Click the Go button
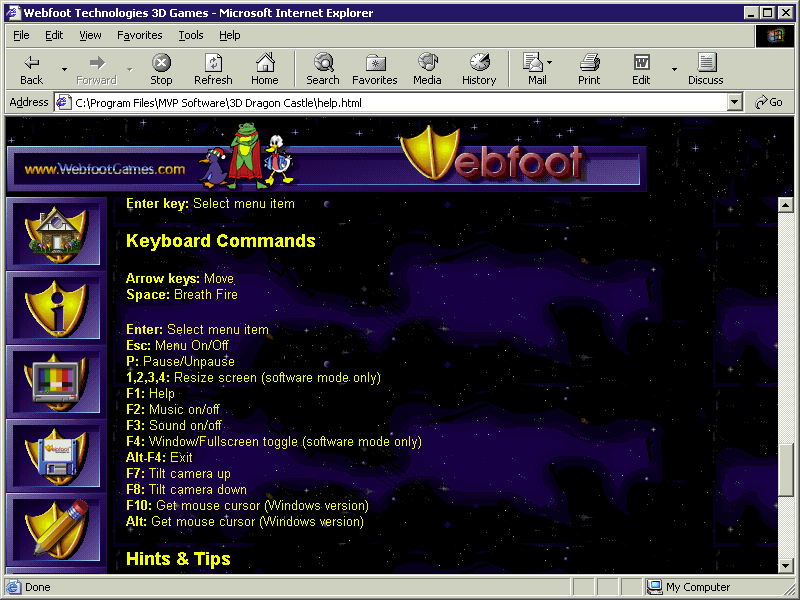The width and height of the screenshot is (800, 600). (x=769, y=103)
